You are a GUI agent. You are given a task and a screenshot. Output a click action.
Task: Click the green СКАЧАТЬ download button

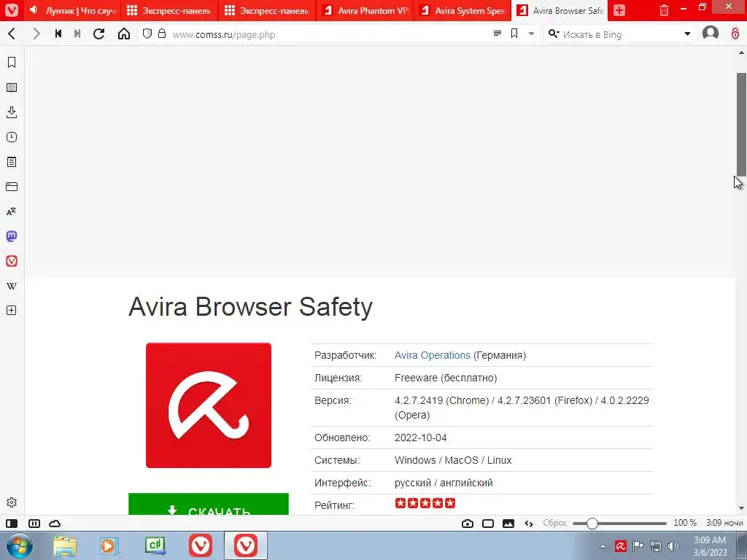(x=209, y=504)
